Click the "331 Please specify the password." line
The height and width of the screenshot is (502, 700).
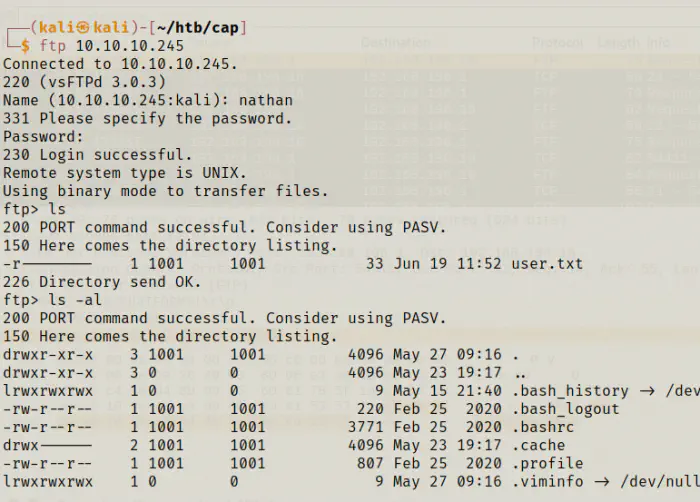(148, 118)
